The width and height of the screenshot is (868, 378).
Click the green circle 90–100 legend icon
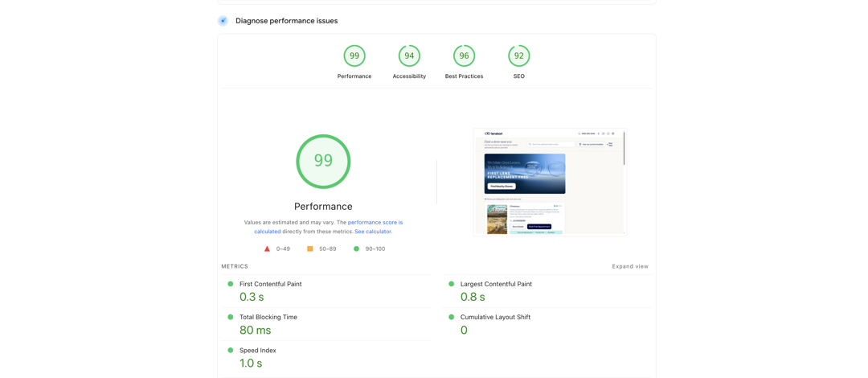(356, 249)
